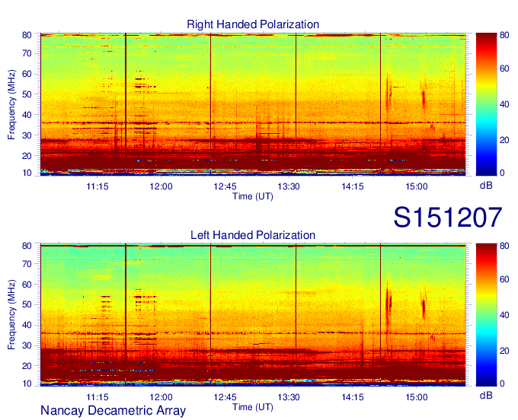Viewport: 518px width, 420px height.
Task: Click the 12:00 tick label on bottom plot
Action: pos(161,397)
